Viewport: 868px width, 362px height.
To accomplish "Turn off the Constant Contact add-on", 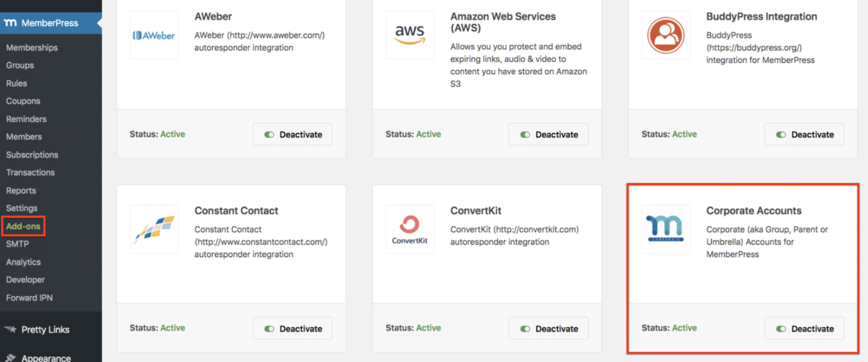I will pos(292,329).
